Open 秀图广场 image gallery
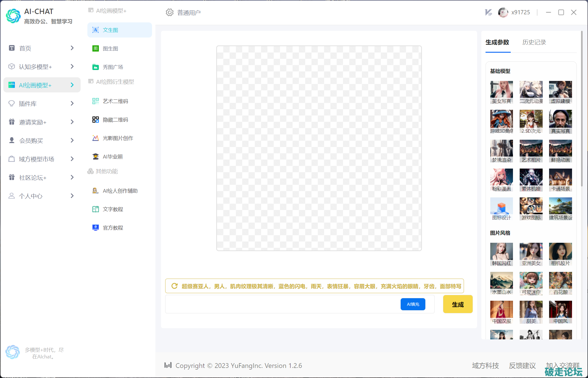588x378 pixels. pyautogui.click(x=113, y=67)
